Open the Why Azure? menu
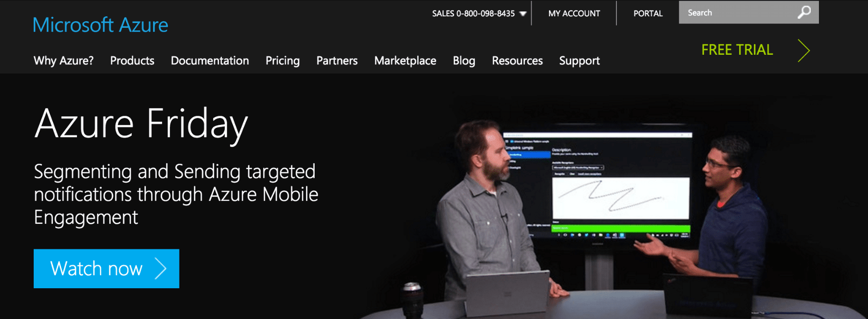 click(x=64, y=61)
